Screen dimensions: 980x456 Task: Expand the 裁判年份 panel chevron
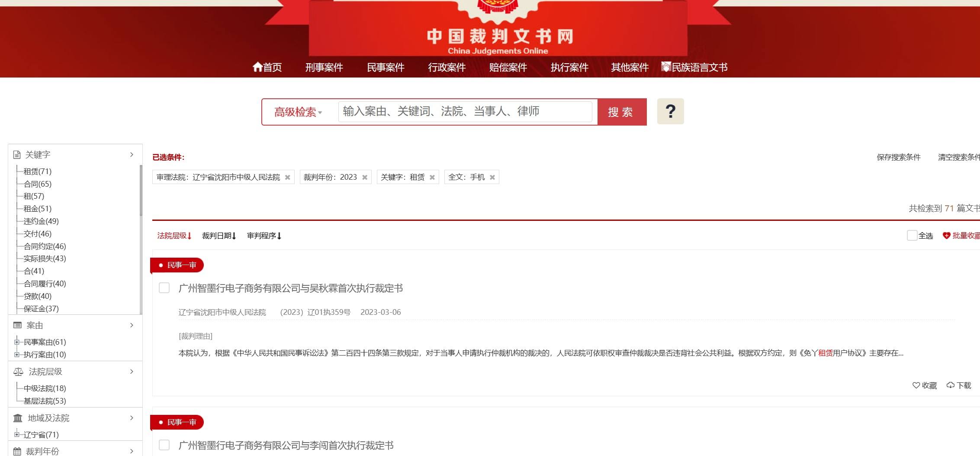[132, 451]
